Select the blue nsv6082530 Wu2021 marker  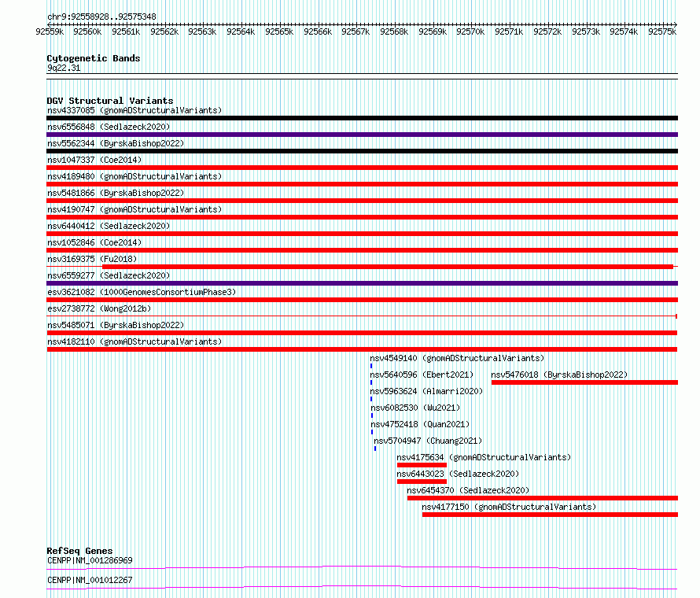pyautogui.click(x=372, y=415)
